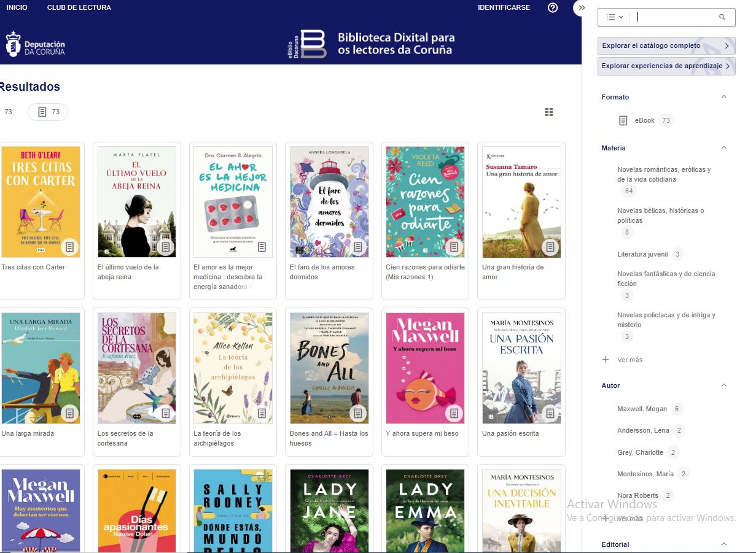The height and width of the screenshot is (553, 756).
Task: Open El faro de los amores dormidos cover
Action: pyautogui.click(x=329, y=201)
